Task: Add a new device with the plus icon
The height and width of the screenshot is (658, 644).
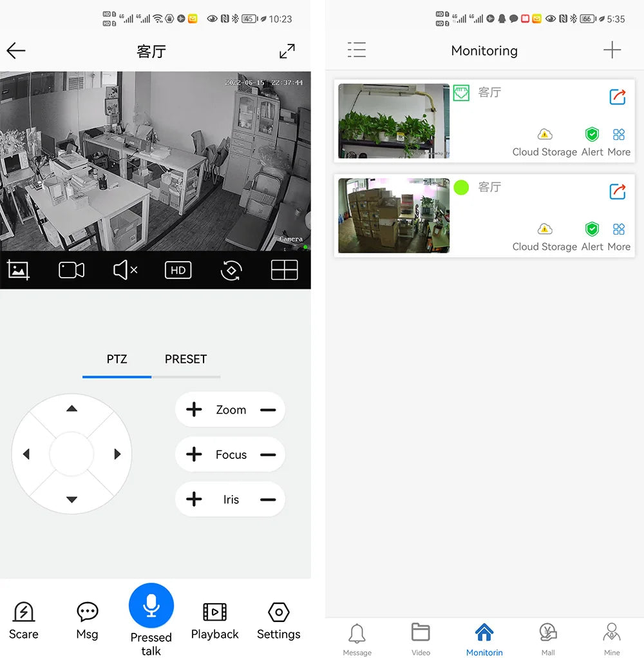Action: coord(612,50)
